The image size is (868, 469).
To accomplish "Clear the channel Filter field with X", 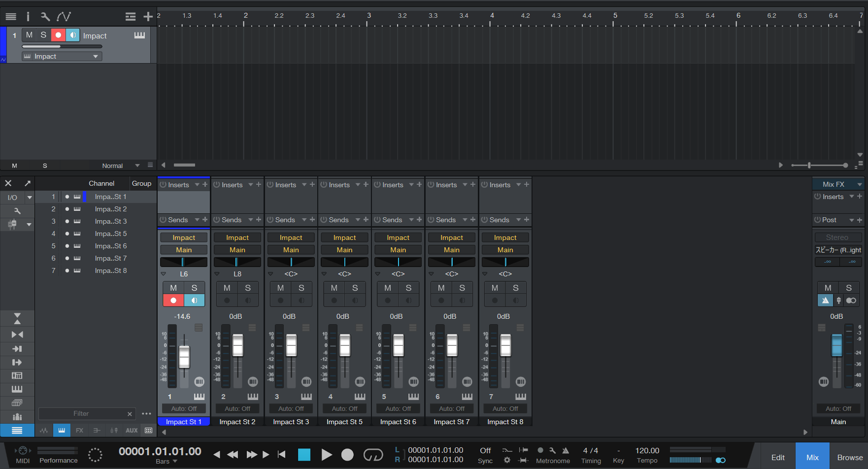I will click(x=130, y=414).
